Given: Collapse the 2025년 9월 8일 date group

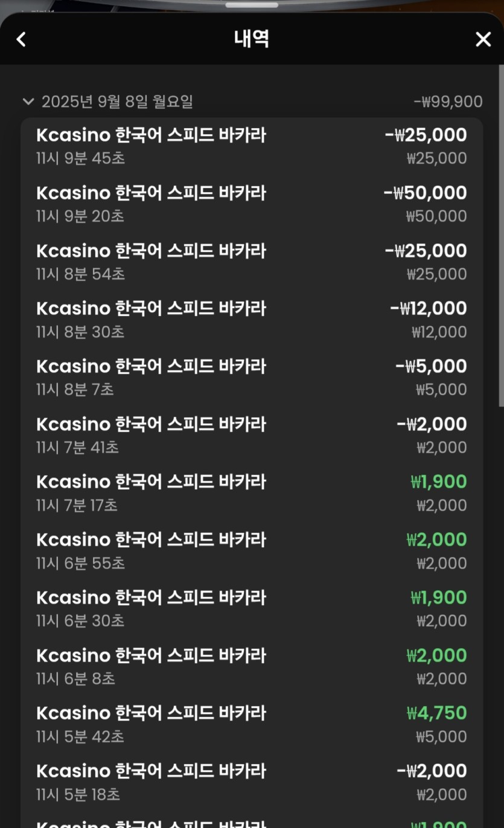Looking at the screenshot, I should click(x=28, y=101).
